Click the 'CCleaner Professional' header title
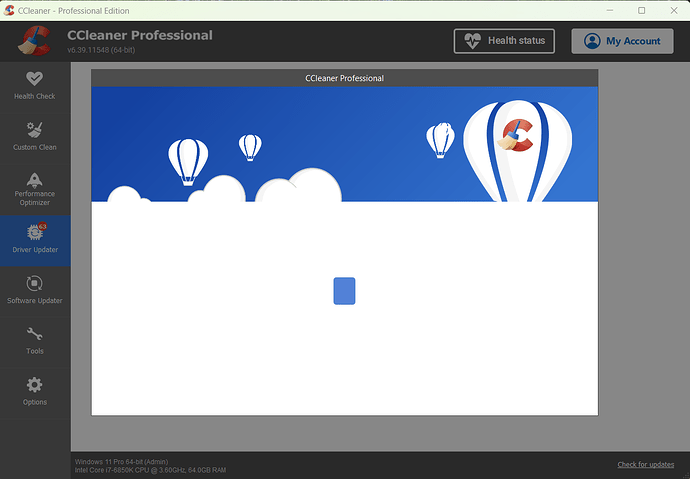 [140, 35]
